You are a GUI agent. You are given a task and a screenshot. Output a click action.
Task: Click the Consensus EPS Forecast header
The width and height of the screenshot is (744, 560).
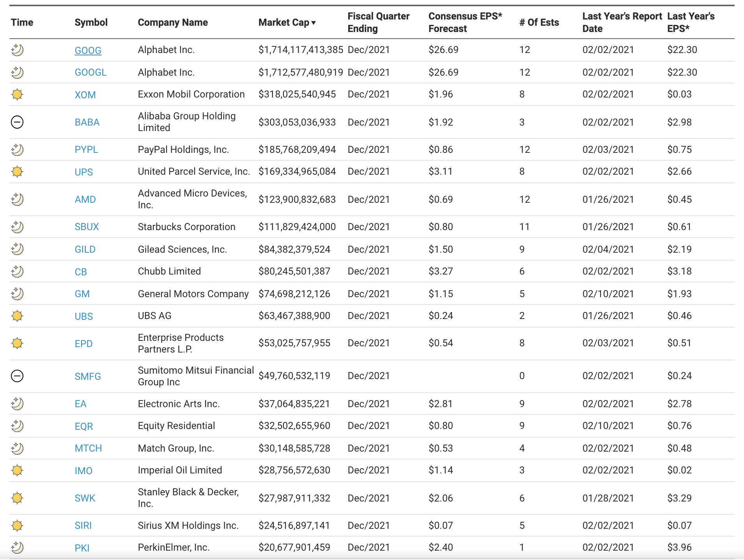tap(465, 22)
